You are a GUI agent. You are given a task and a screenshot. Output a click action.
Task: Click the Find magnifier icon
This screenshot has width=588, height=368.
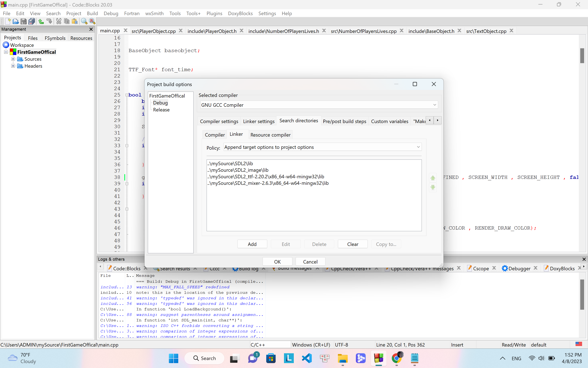[x=84, y=21]
